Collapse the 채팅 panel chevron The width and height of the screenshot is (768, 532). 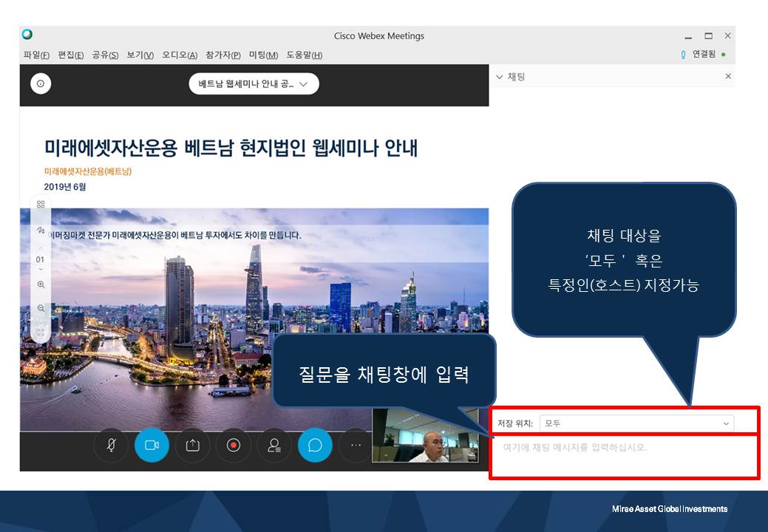click(500, 76)
